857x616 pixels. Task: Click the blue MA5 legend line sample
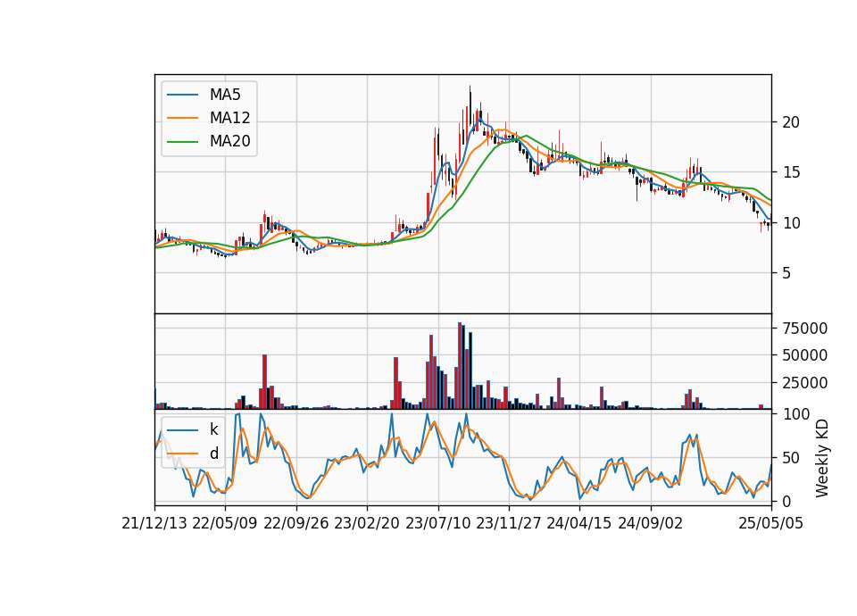(182, 95)
